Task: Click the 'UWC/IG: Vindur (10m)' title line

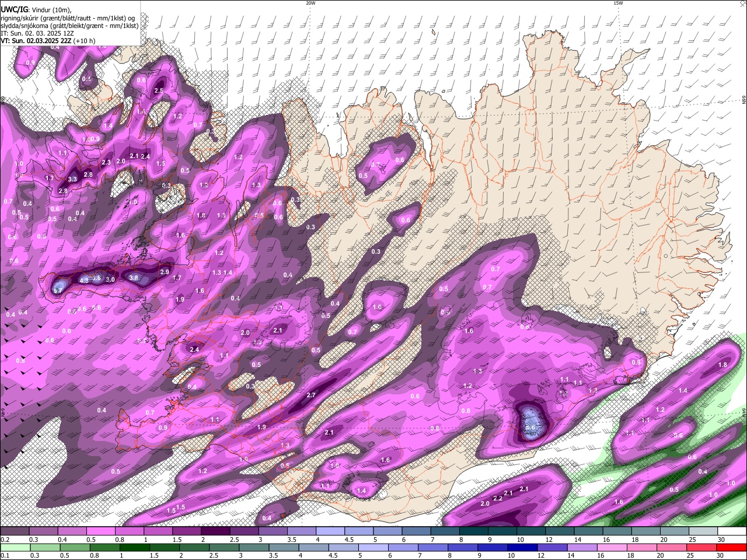Action: (x=36, y=10)
